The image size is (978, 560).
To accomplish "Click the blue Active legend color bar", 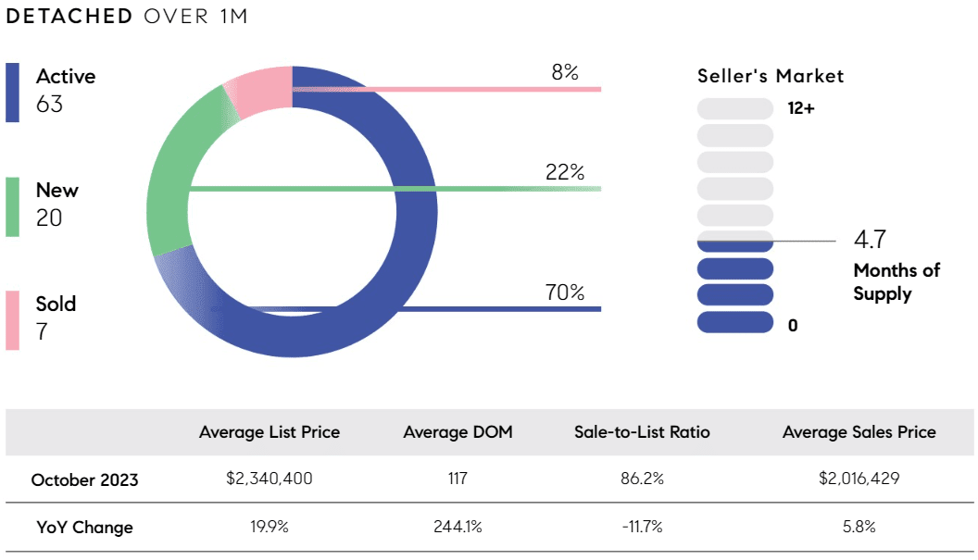I will (x=12, y=93).
